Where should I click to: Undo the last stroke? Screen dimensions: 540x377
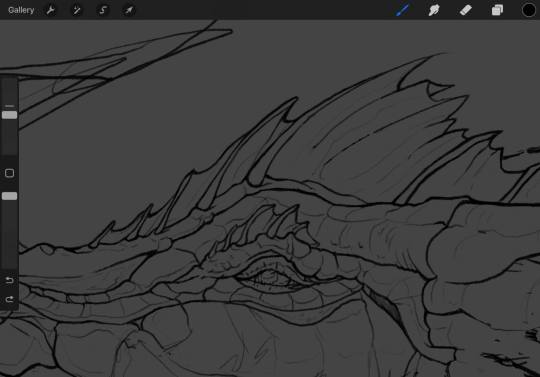(x=9, y=280)
